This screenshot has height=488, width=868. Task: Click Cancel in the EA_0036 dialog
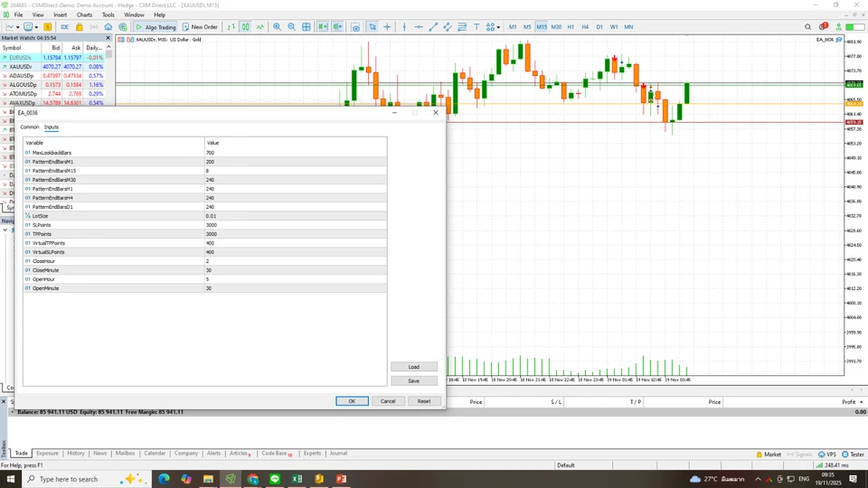388,401
